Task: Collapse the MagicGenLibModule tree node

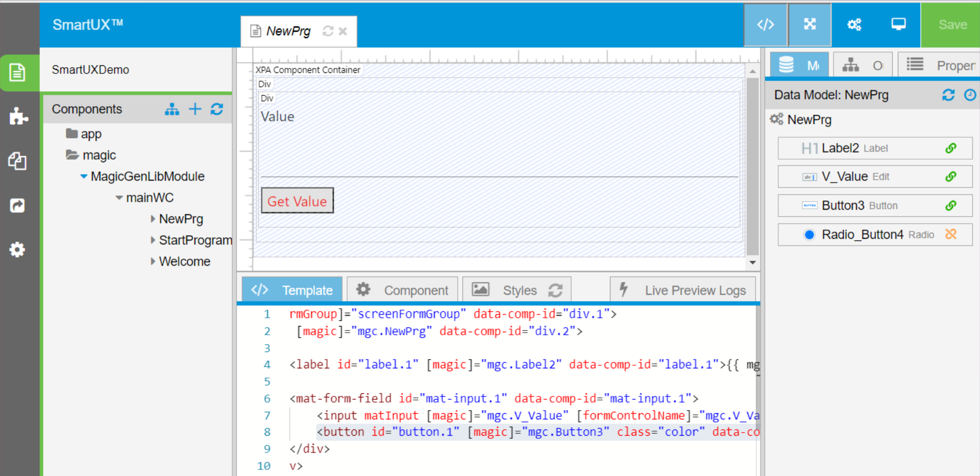Action: tap(84, 177)
